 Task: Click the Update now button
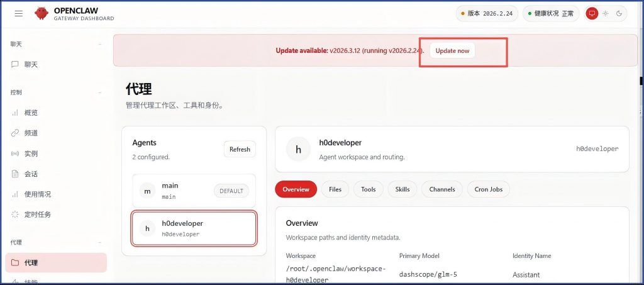[452, 50]
